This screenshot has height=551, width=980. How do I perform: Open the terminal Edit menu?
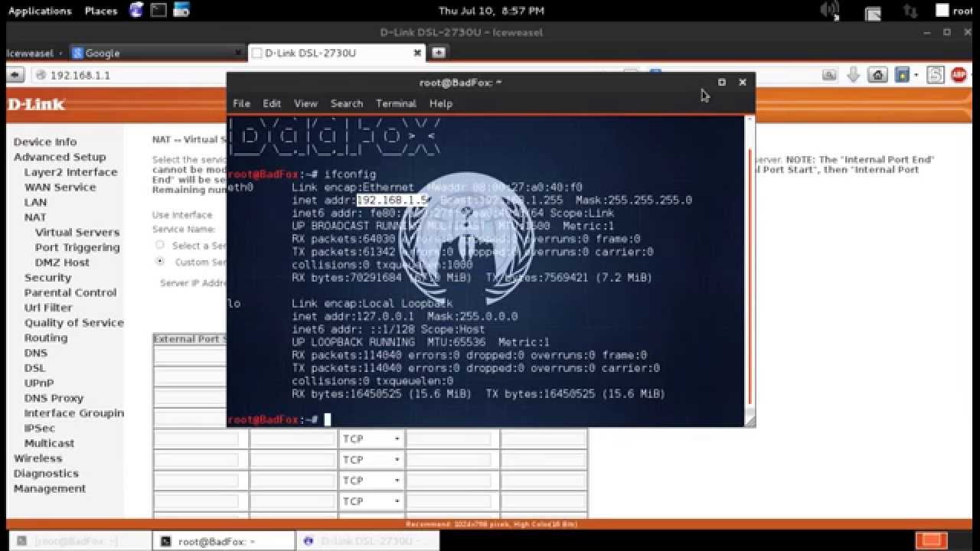[x=272, y=103]
